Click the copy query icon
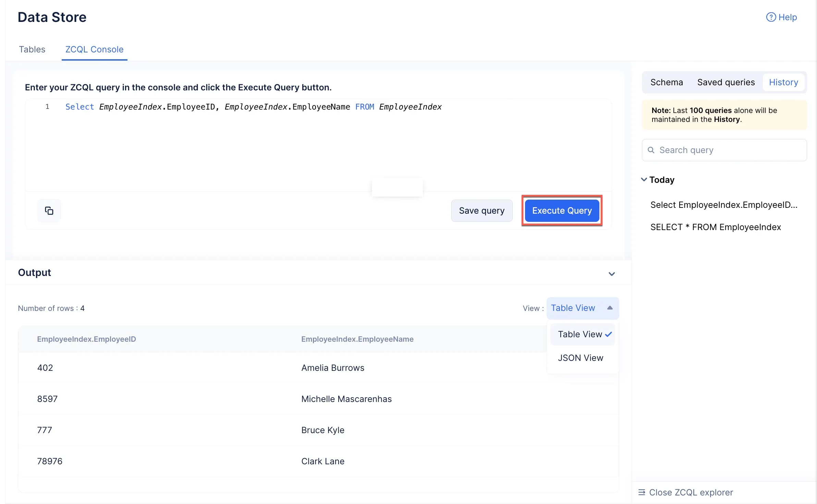This screenshot has width=817, height=504. click(x=49, y=211)
